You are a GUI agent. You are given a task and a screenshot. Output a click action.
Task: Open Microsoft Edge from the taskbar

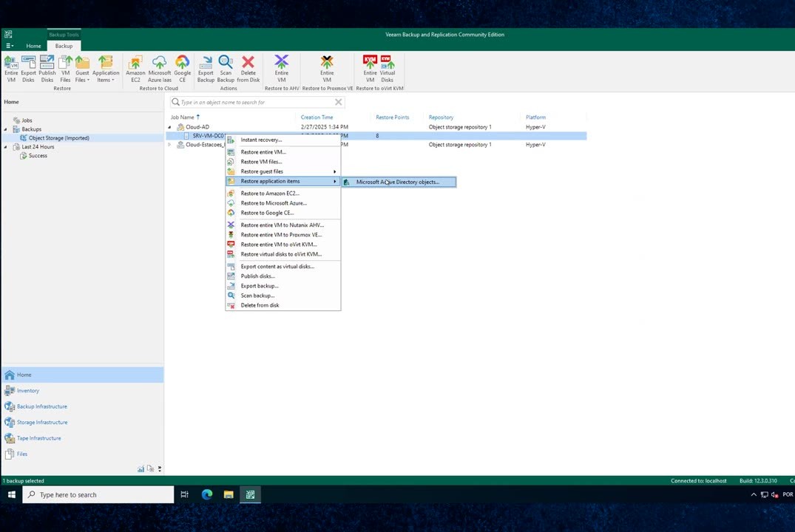(207, 494)
